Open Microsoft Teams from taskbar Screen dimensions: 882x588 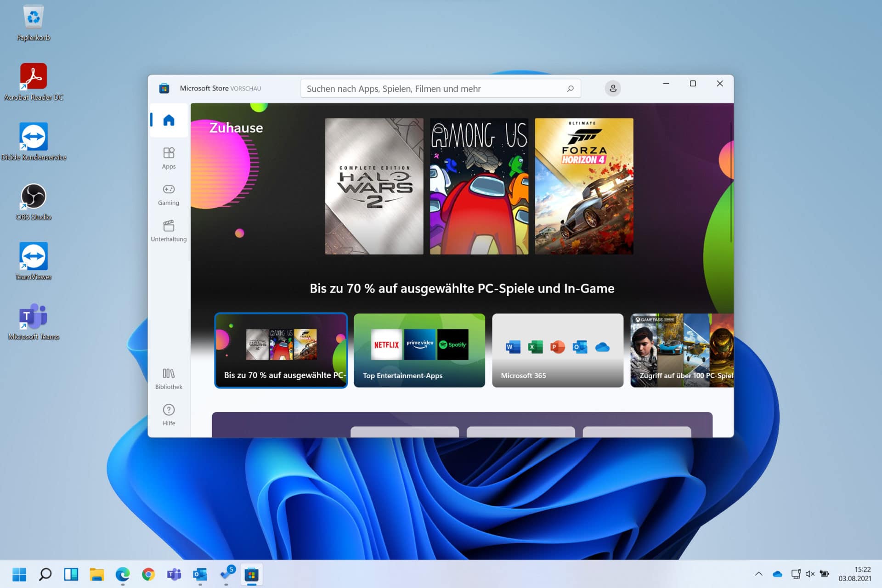pyautogui.click(x=174, y=574)
